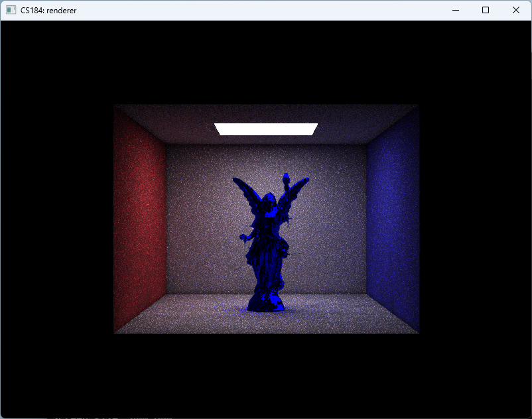The height and width of the screenshot is (419, 532).
Task: Click the white ceiling area light
Action: click(x=265, y=129)
